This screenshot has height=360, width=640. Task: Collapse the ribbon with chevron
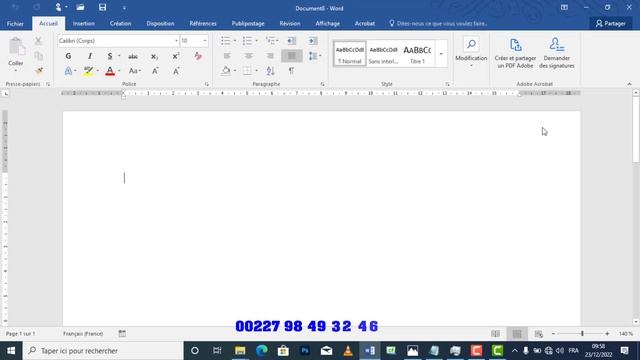coord(629,84)
